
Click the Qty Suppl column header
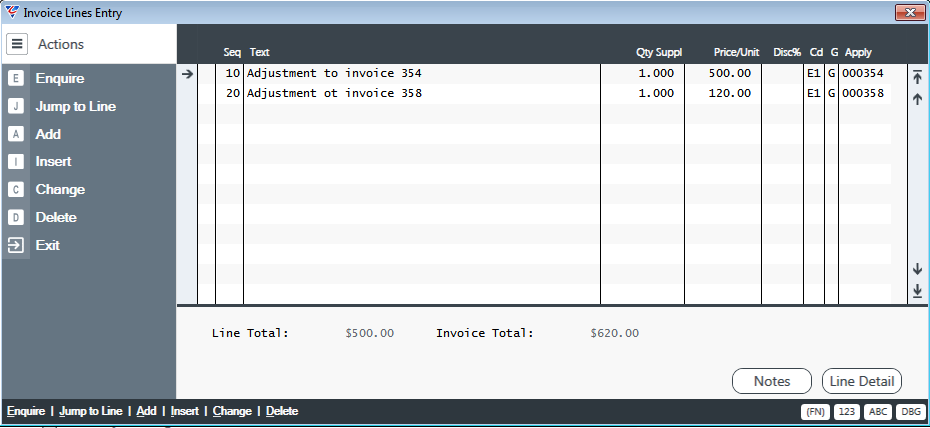(x=659, y=52)
